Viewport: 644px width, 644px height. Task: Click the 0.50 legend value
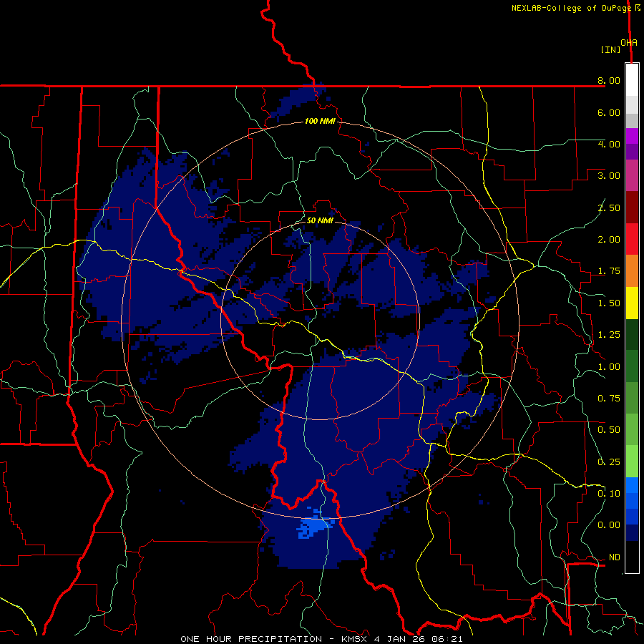pyautogui.click(x=609, y=430)
